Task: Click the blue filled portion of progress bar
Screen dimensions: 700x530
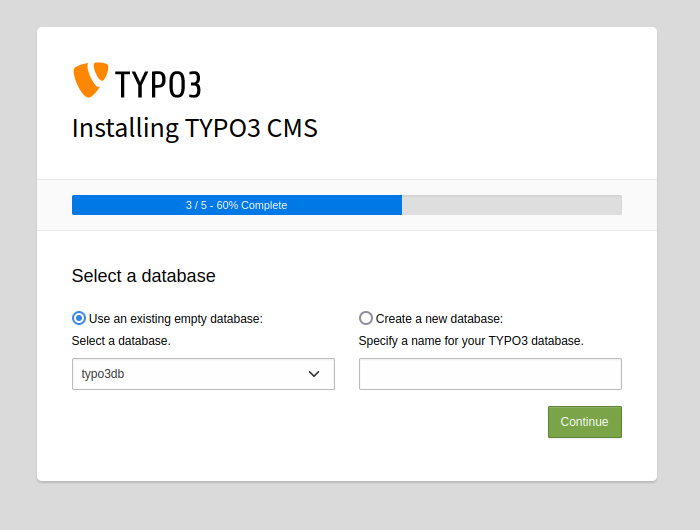Action: (x=120, y=205)
